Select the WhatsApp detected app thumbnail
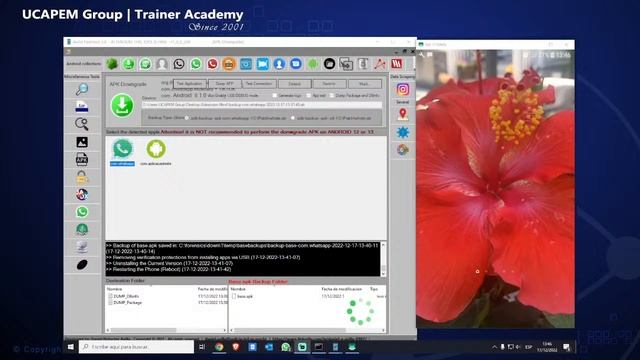640x360 pixels. (x=122, y=152)
